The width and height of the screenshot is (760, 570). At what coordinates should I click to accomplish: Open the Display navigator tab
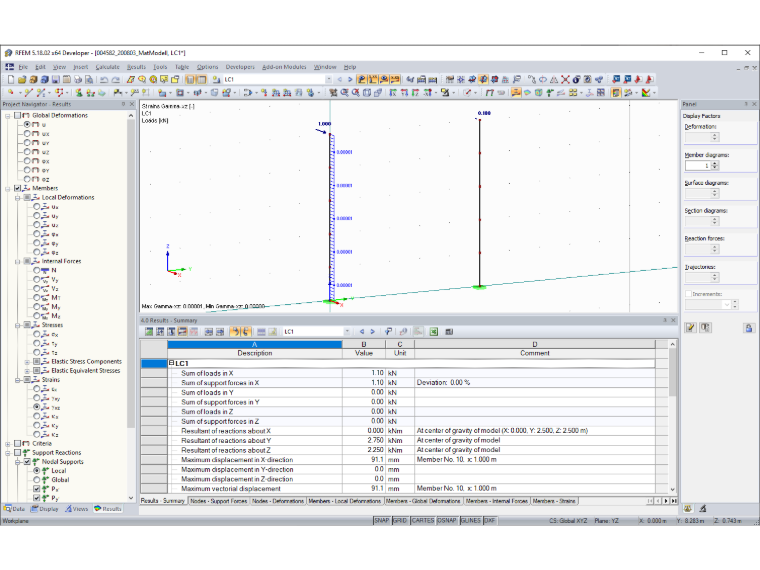(45, 508)
